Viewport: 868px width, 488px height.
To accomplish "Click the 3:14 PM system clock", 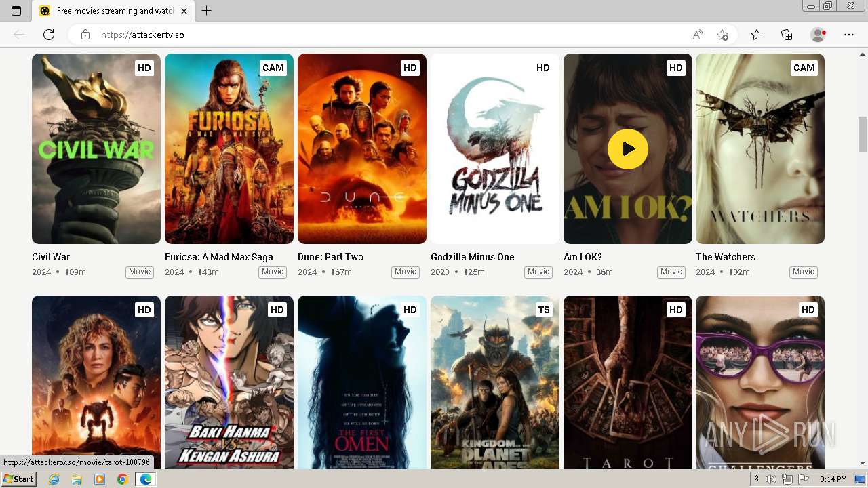I will click(x=833, y=479).
